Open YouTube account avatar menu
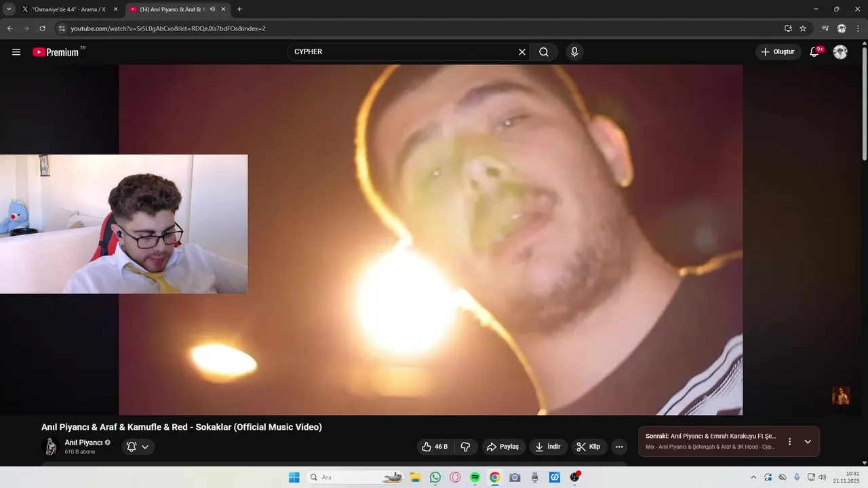The width and height of the screenshot is (868, 488). 840,52
